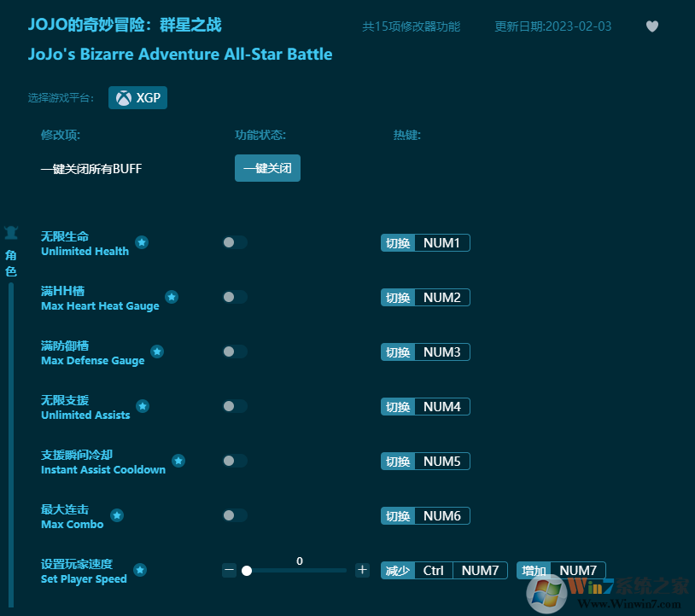
Task: Select the XGP game platform tab
Action: tap(138, 98)
